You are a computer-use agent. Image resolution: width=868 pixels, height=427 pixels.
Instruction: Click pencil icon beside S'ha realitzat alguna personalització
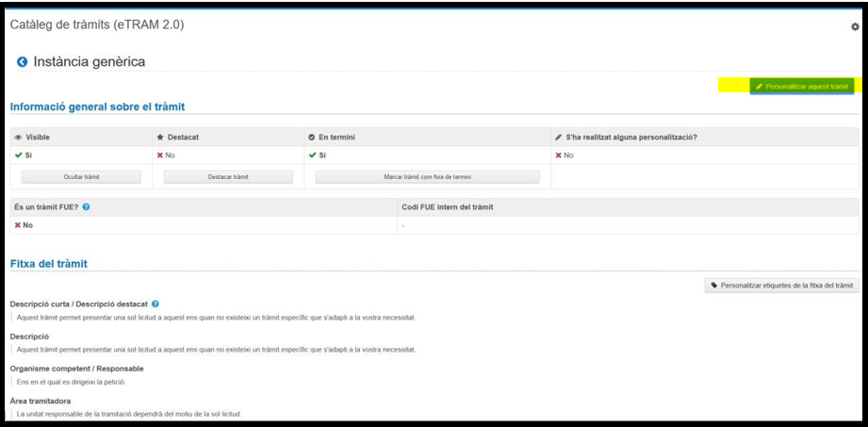[559, 138]
